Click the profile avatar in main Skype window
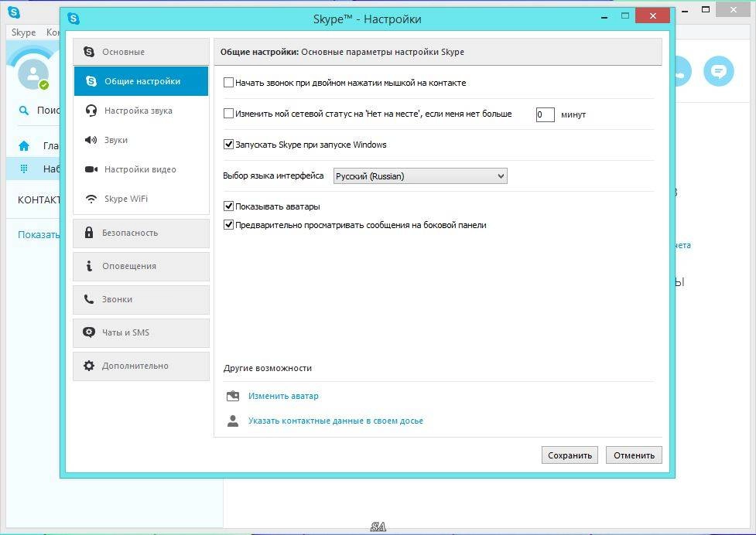The image size is (756, 535). 32,73
